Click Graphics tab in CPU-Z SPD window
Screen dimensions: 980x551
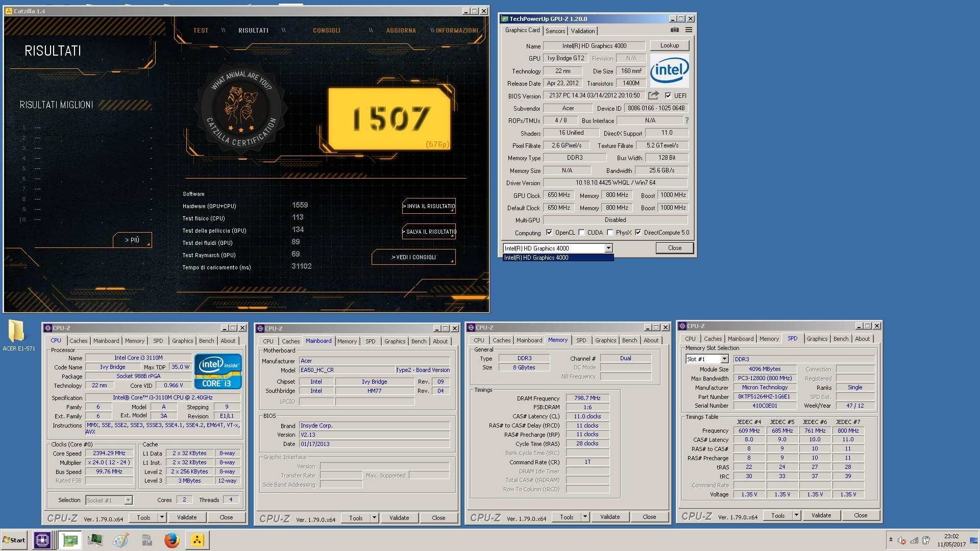click(817, 339)
